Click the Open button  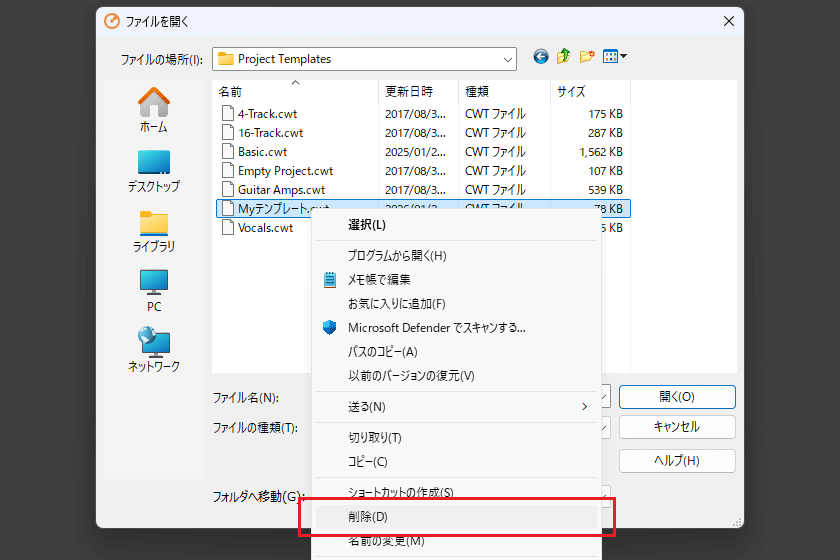(x=676, y=397)
